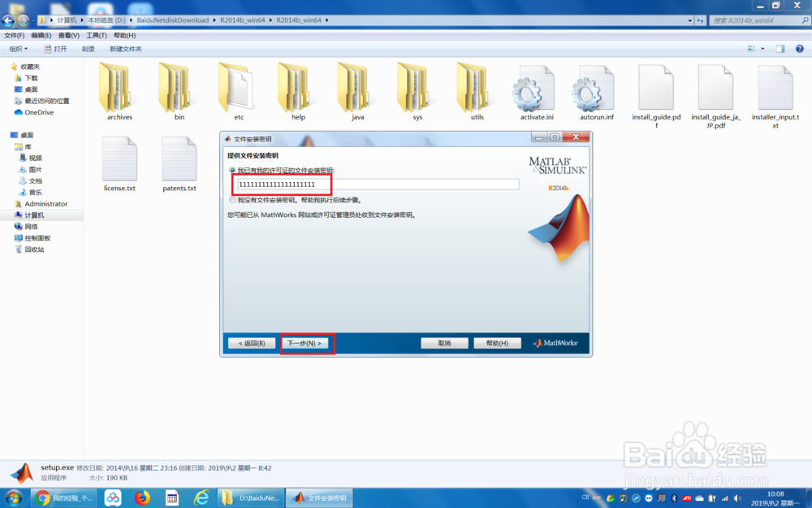Open the 查看(V) menu
Image resolution: width=812 pixels, height=508 pixels.
[68, 35]
